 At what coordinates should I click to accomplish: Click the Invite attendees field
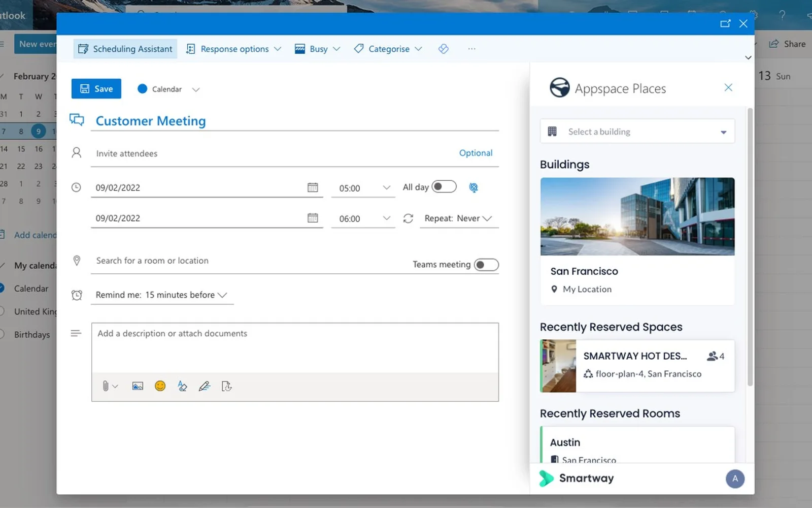274,153
